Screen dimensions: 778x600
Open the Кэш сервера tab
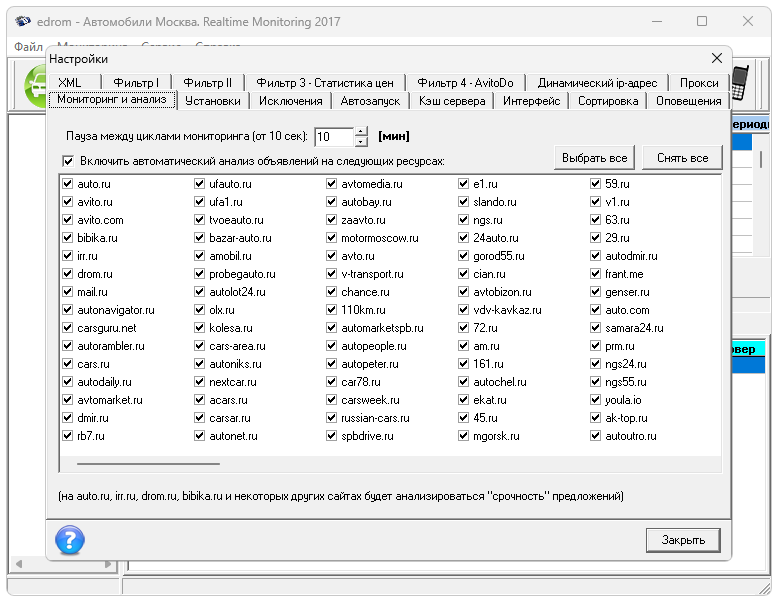coord(452,101)
